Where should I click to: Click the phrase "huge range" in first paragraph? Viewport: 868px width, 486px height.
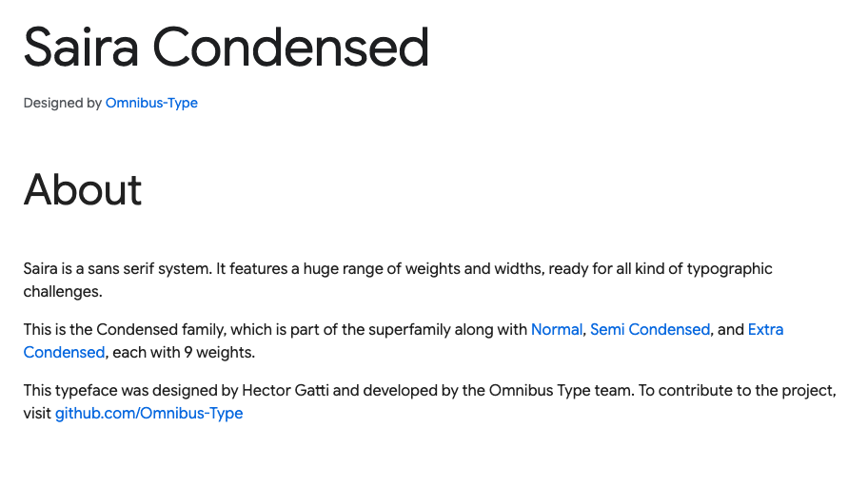click(x=343, y=269)
